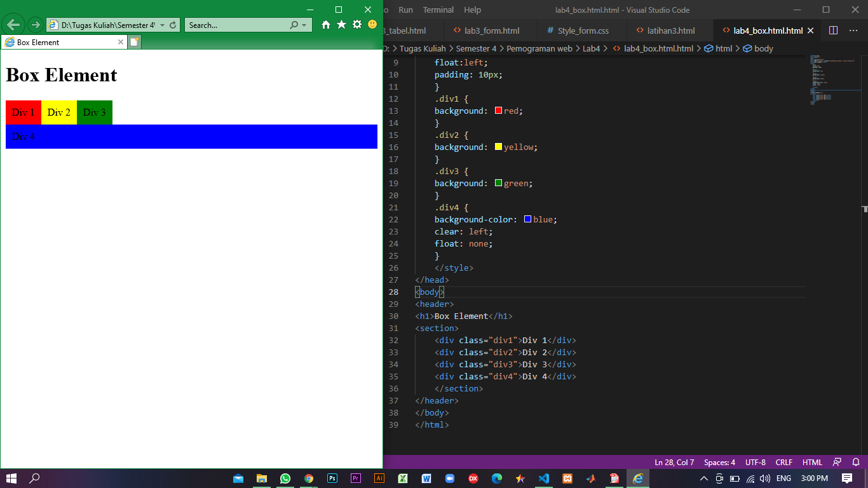Image resolution: width=868 pixels, height=488 pixels.
Task: Open the Run menu
Action: point(407,10)
